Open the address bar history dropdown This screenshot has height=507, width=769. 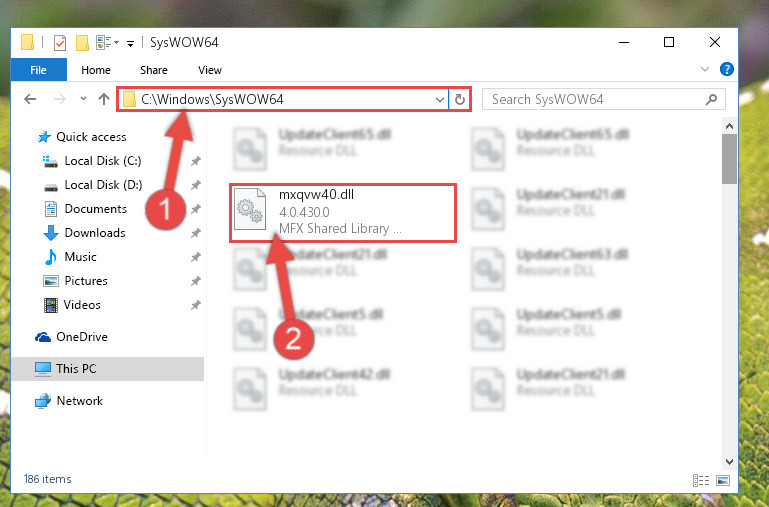pyautogui.click(x=439, y=100)
